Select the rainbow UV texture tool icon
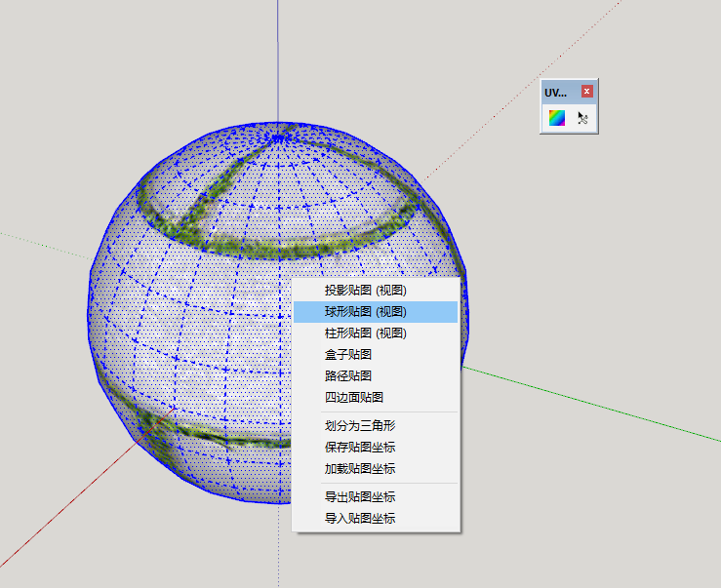This screenshot has height=588, width=721. 557,118
